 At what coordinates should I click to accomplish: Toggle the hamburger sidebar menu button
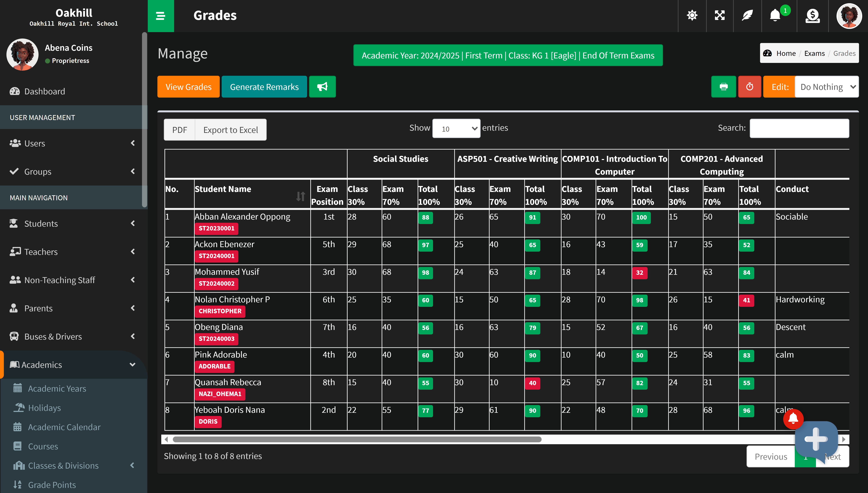(161, 16)
